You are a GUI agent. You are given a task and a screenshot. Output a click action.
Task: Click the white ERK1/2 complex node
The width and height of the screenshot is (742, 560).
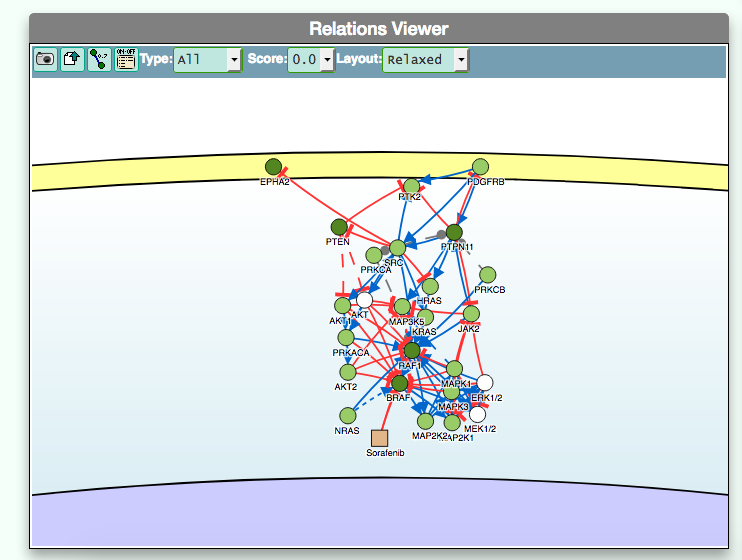485,382
